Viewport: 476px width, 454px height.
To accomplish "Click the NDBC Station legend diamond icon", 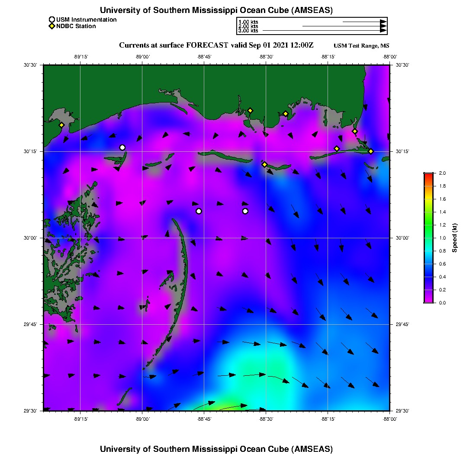I will (52, 26).
